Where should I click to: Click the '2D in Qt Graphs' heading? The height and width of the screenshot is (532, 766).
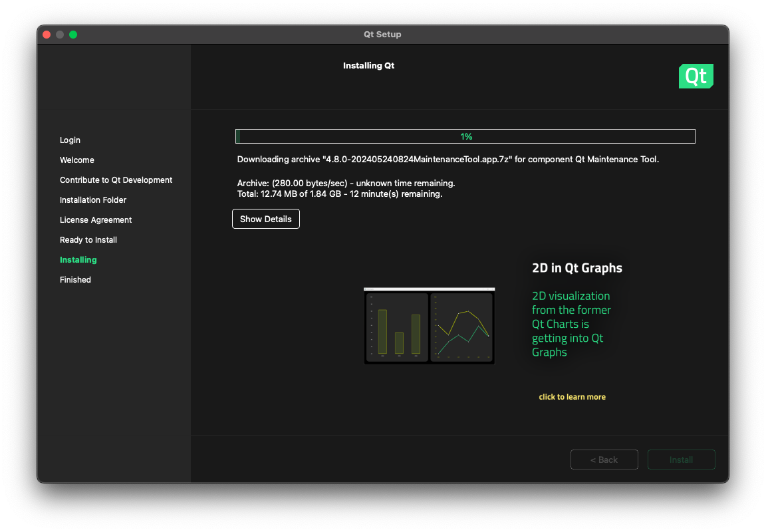(577, 268)
